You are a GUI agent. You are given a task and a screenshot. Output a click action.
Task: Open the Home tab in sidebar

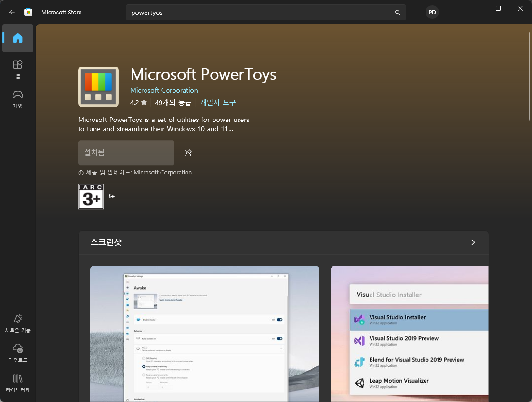[18, 38]
